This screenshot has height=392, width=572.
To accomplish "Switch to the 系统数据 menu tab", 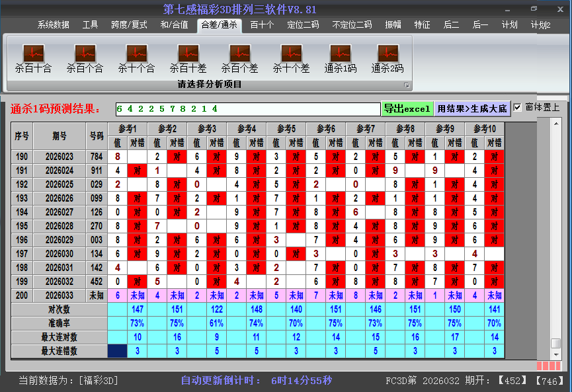I will 53,25.
